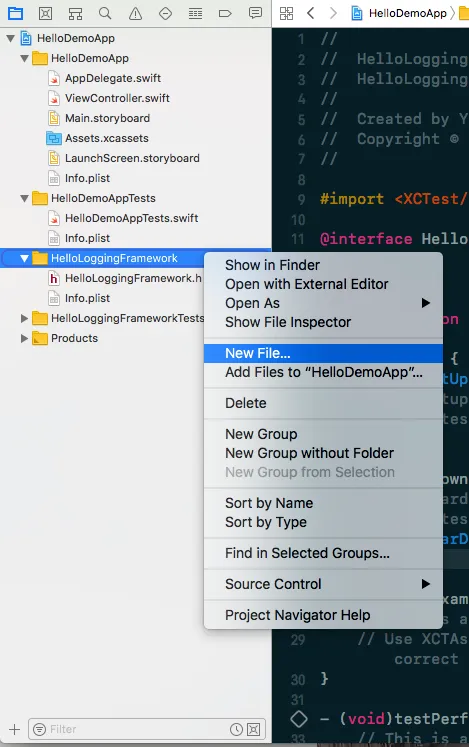Choose Show in Finder

(323, 265)
